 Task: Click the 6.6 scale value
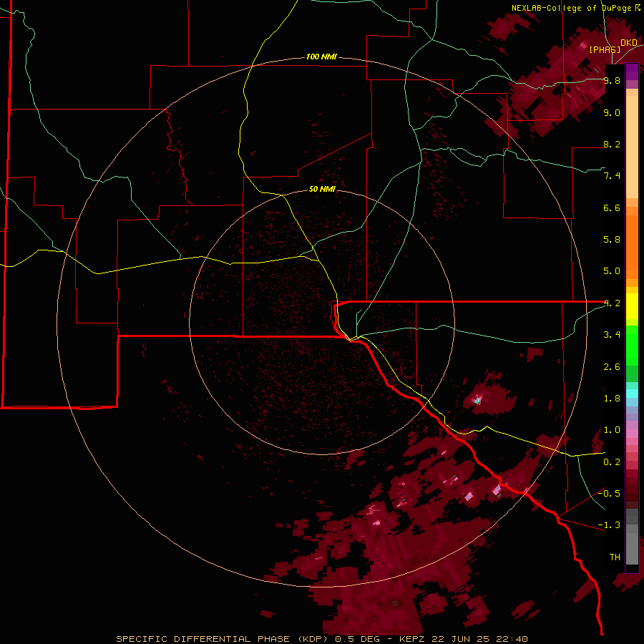(x=612, y=208)
